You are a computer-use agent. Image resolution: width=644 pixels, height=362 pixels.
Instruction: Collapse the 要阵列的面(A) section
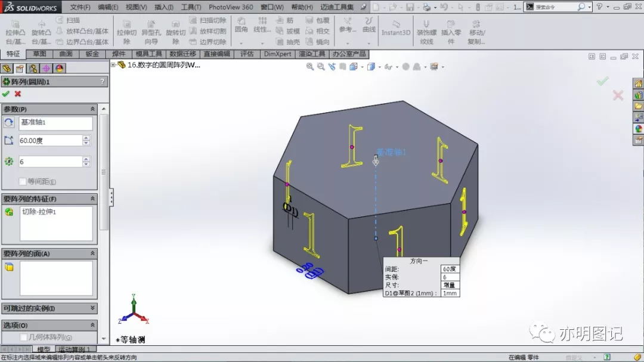point(92,253)
